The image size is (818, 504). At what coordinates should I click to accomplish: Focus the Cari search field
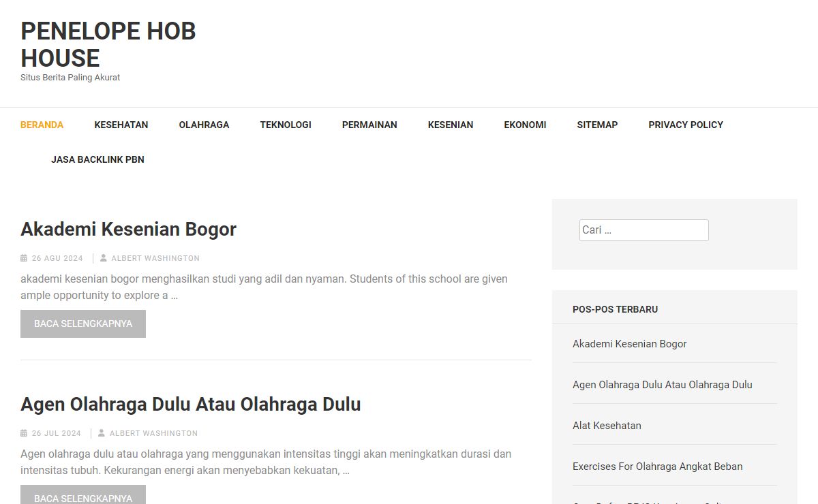click(x=644, y=230)
